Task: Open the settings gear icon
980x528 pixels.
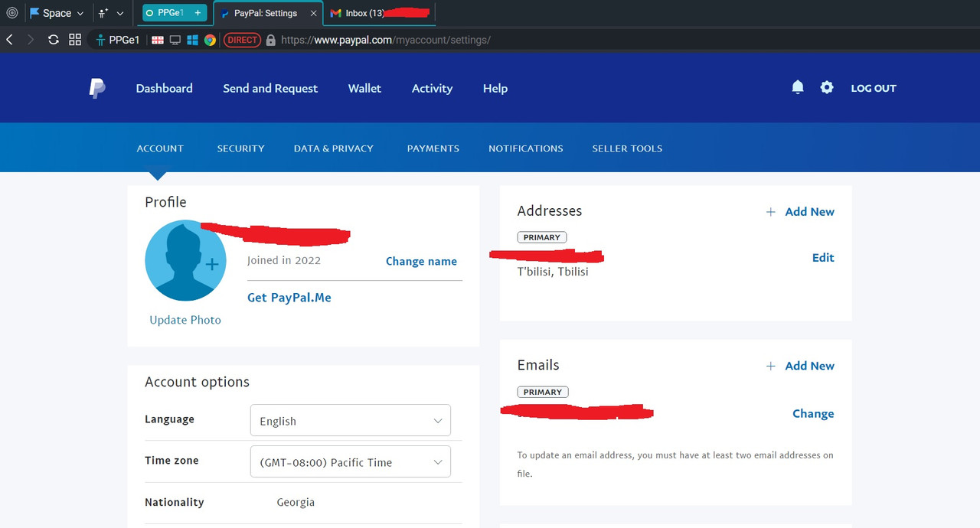Action: [x=827, y=87]
